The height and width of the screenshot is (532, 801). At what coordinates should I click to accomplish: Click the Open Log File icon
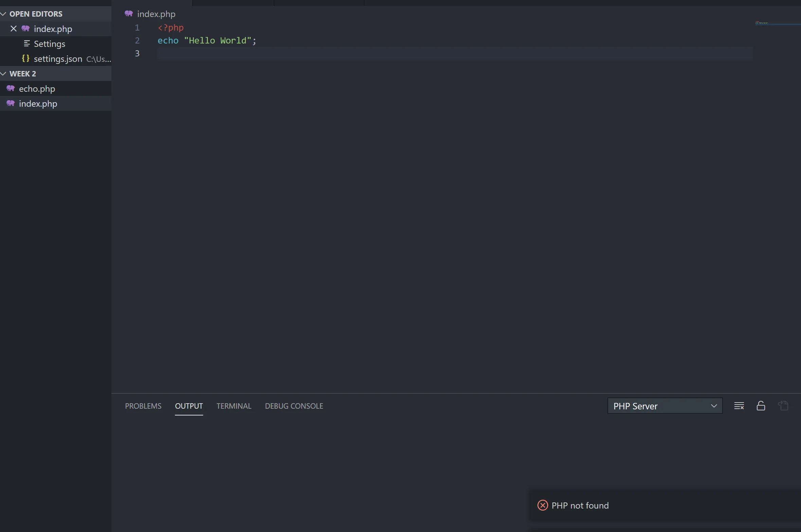[x=783, y=406]
